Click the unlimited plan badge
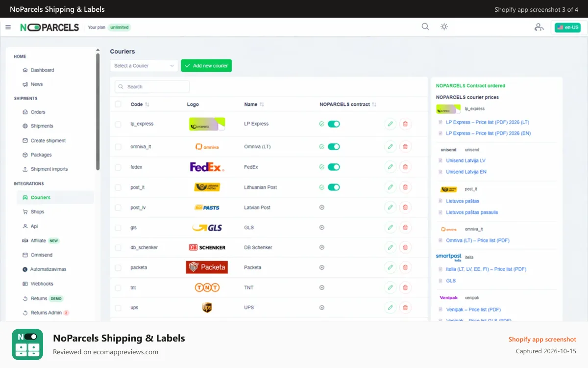Image resolution: width=588 pixels, height=368 pixels. (x=120, y=27)
